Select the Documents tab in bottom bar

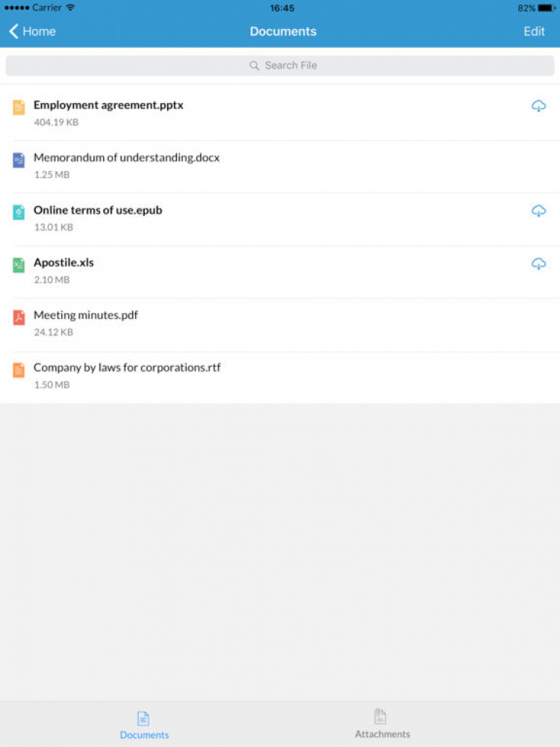coord(144,723)
